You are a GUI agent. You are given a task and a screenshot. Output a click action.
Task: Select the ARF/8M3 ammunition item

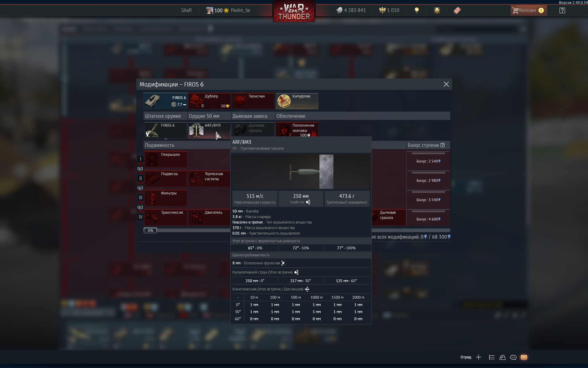pyautogui.click(x=209, y=130)
